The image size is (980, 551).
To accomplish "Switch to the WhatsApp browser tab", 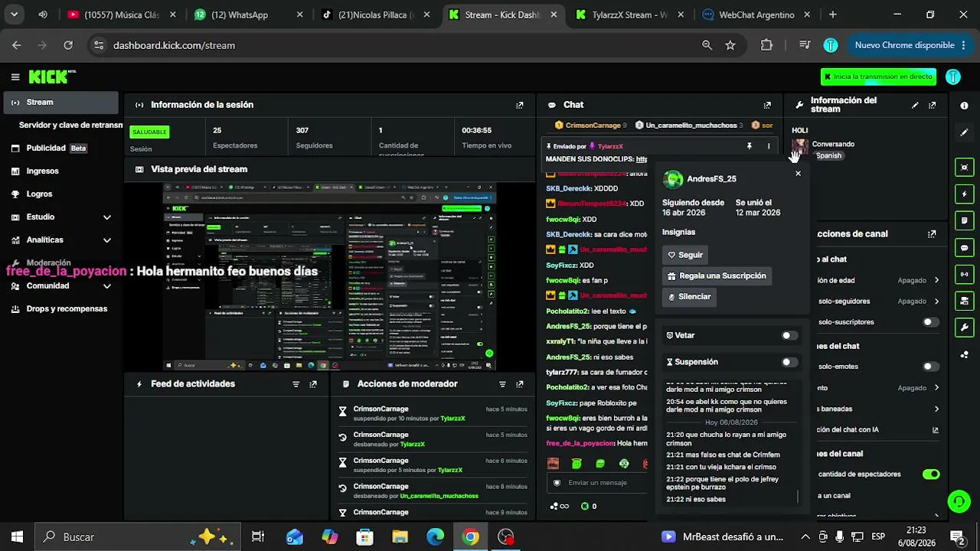I will tap(247, 15).
